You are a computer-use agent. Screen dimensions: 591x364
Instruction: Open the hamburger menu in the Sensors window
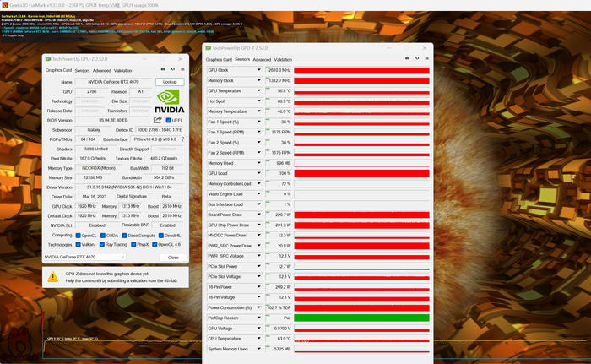click(427, 58)
